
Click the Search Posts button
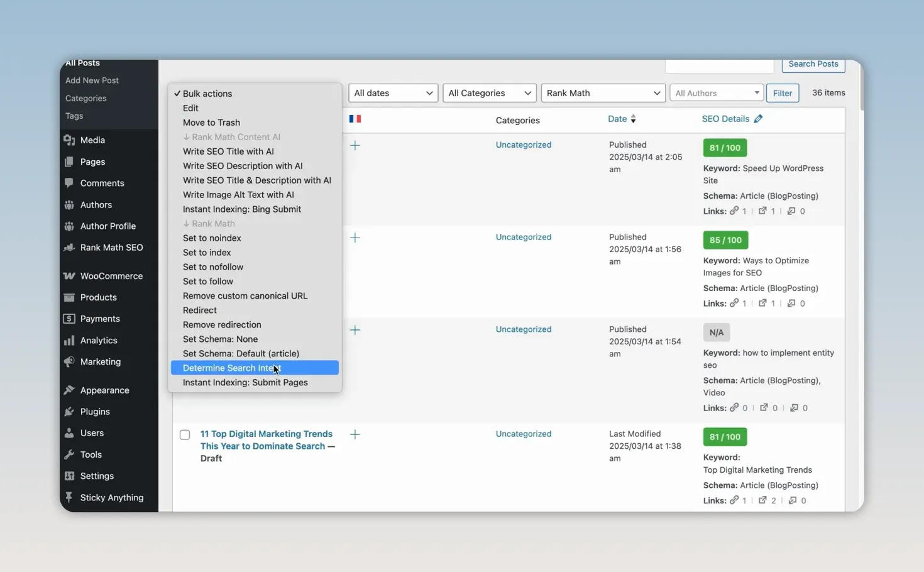click(813, 65)
